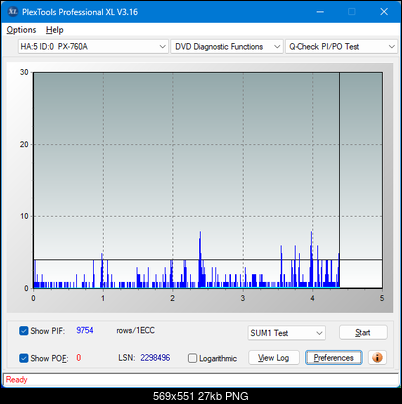
Task: Click the PlexTools Professional XL V3.16 title
Action: [x=80, y=12]
